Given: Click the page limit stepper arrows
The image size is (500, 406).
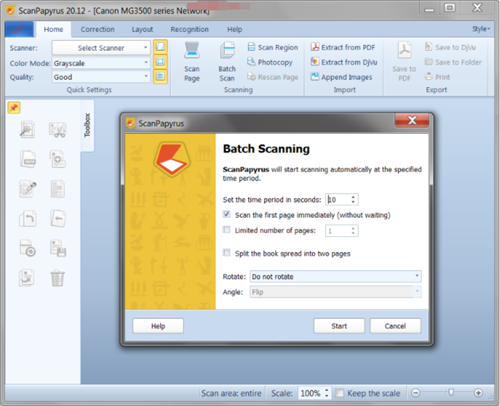Looking at the screenshot, I should click(353, 231).
